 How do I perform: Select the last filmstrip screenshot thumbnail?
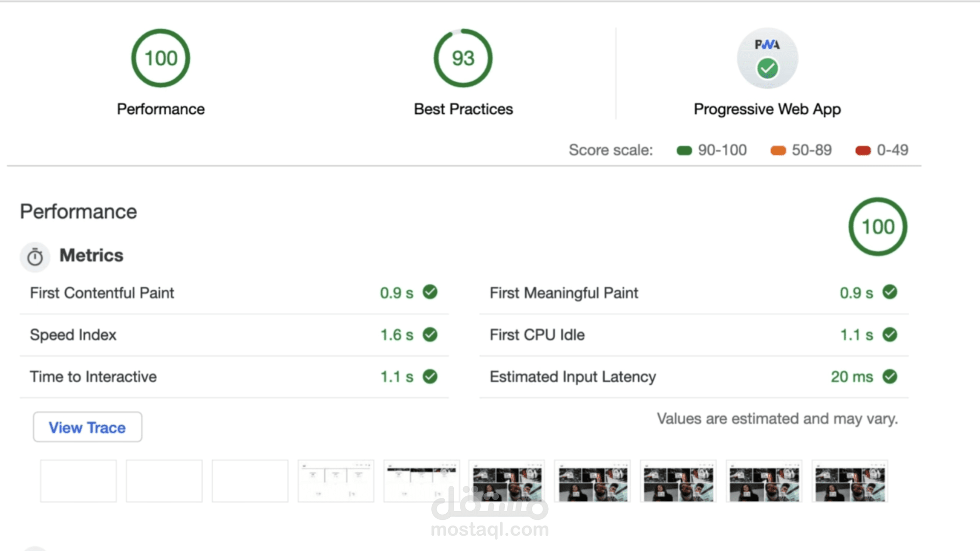tap(850, 481)
